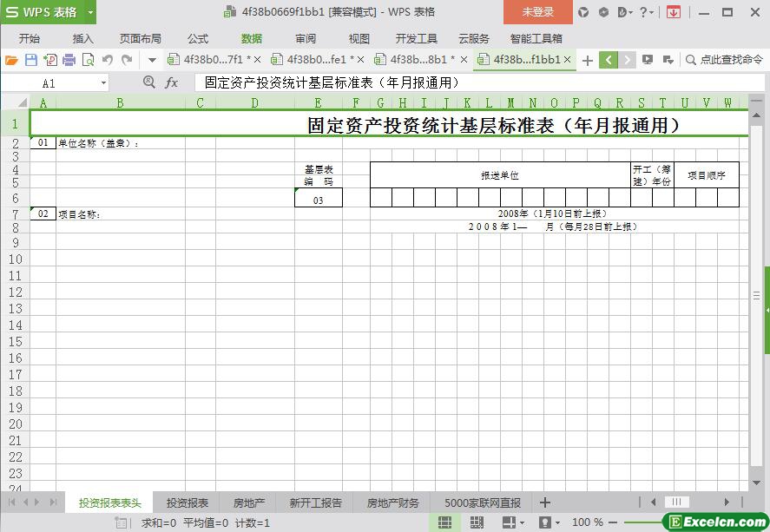Switch to normal grid view in status bar
This screenshot has width=770, height=532.
444,522
